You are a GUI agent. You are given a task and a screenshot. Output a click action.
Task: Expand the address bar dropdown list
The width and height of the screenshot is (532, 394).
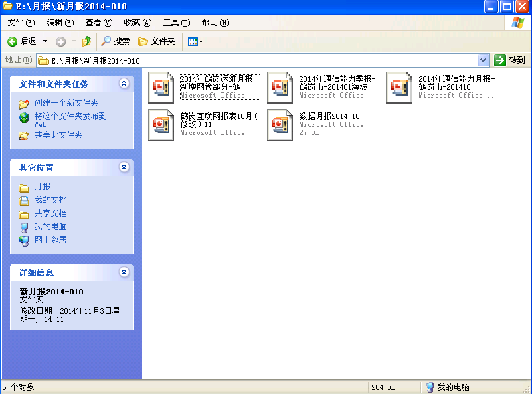click(483, 60)
